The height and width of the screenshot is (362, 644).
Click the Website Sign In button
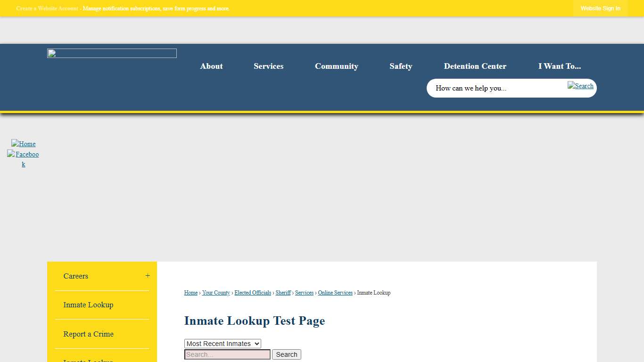click(600, 8)
